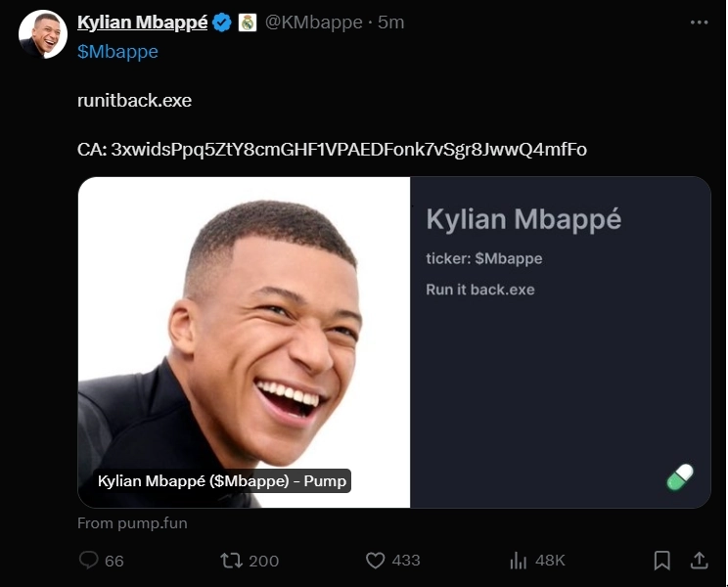Click the 'Kylian Mbappé ($Mbappe) - Pump' caption
This screenshot has height=587, width=728.
pos(223,481)
